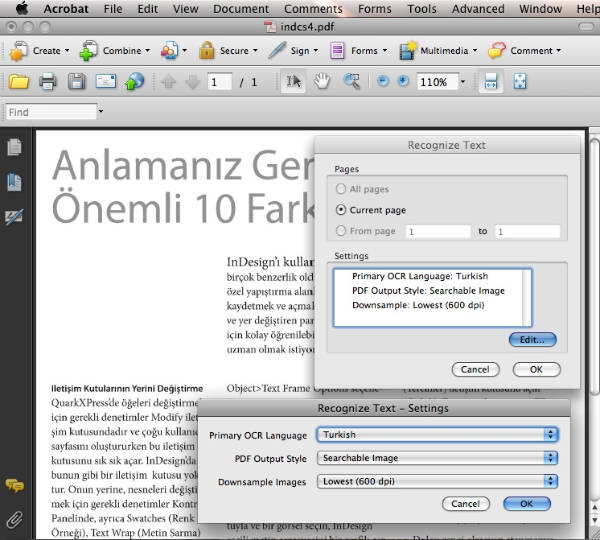
Task: Expand the Comment toolbar dropdown arrow
Action: [x=559, y=51]
